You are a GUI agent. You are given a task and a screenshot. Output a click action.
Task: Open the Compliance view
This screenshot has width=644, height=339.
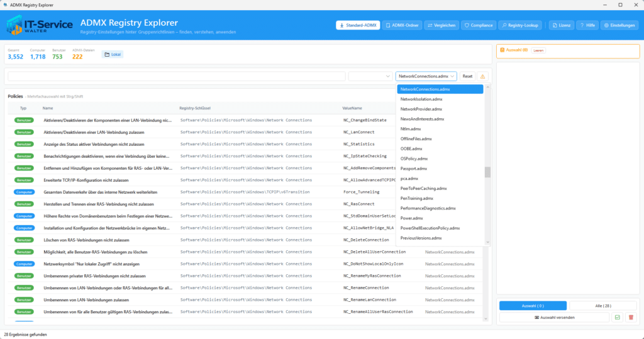tap(479, 25)
